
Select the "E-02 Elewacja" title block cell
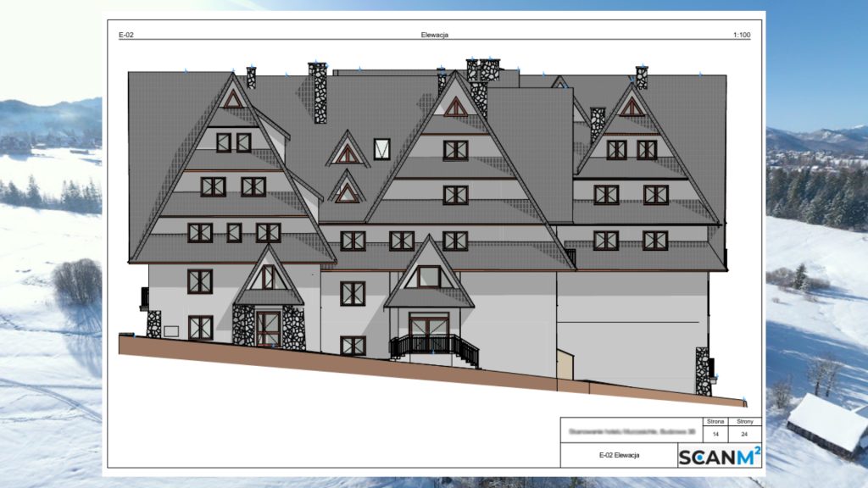[618, 456]
